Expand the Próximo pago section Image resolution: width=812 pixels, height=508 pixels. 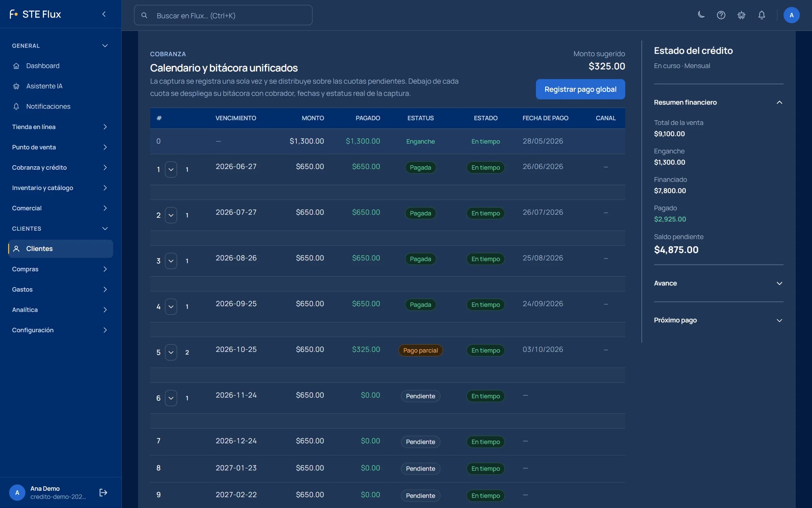coord(718,320)
